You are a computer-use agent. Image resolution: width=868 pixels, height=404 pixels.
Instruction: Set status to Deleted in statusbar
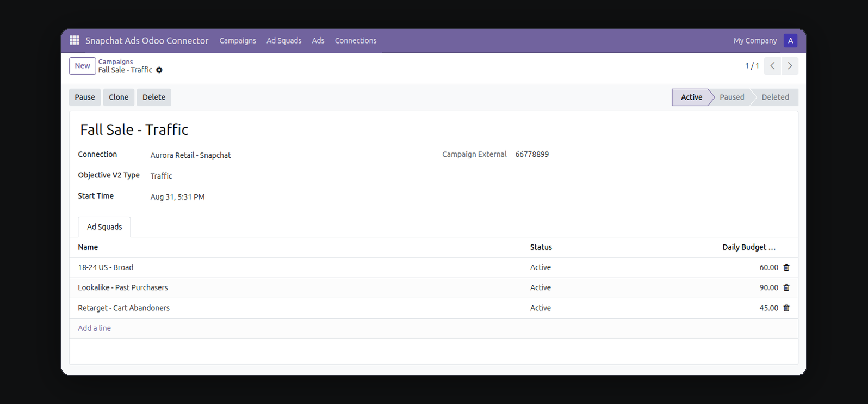[775, 97]
